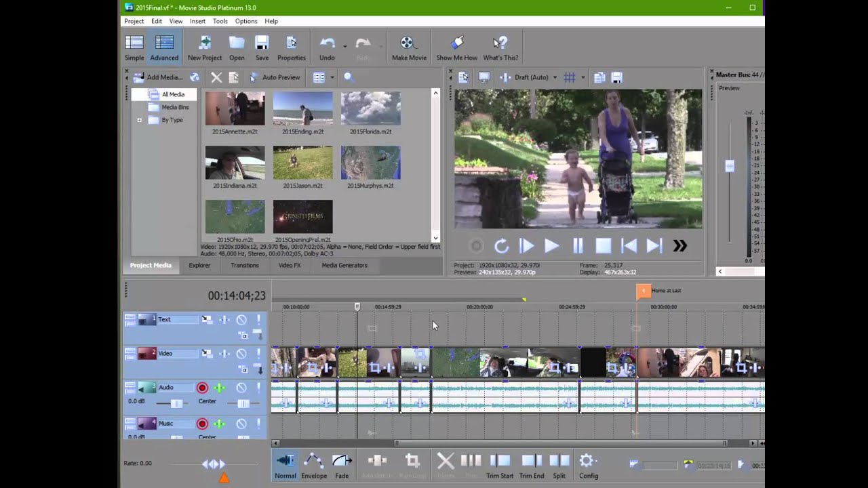Expand the By Type media folder
The height and width of the screenshot is (488, 868).
point(140,120)
